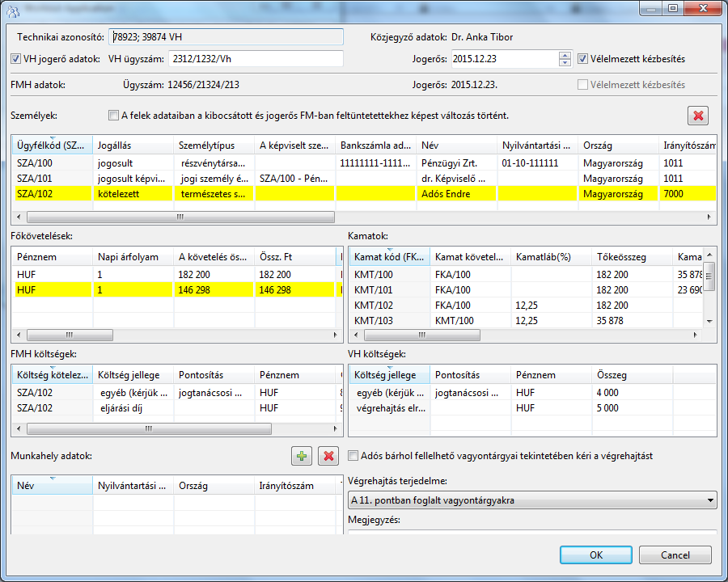Toggle the enabled Vélelmezett kézbesítés checkbox

click(x=585, y=59)
